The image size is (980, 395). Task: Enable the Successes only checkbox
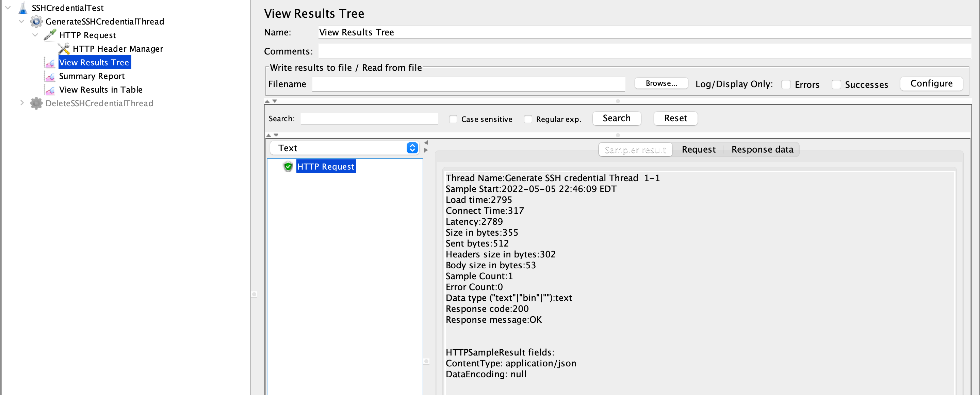[x=836, y=84]
